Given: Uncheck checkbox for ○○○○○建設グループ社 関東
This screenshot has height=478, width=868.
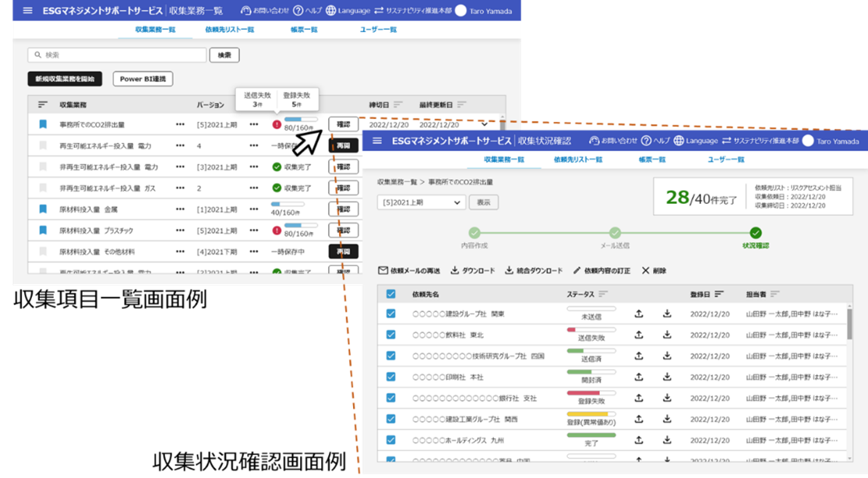Looking at the screenshot, I should coord(391,314).
